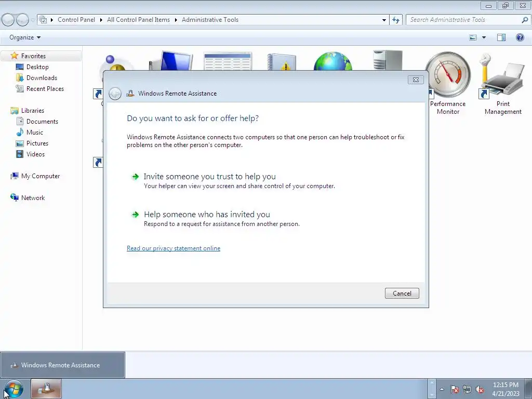Click the refresh button beside address bar
This screenshot has width=532, height=399.
click(396, 20)
